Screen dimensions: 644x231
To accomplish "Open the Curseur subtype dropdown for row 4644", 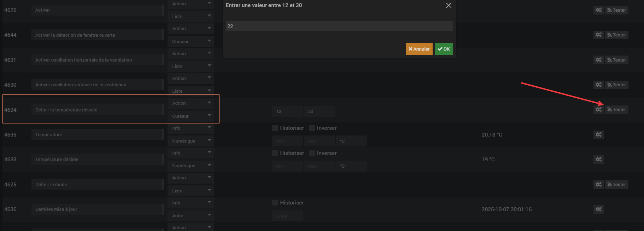I will pos(191,41).
